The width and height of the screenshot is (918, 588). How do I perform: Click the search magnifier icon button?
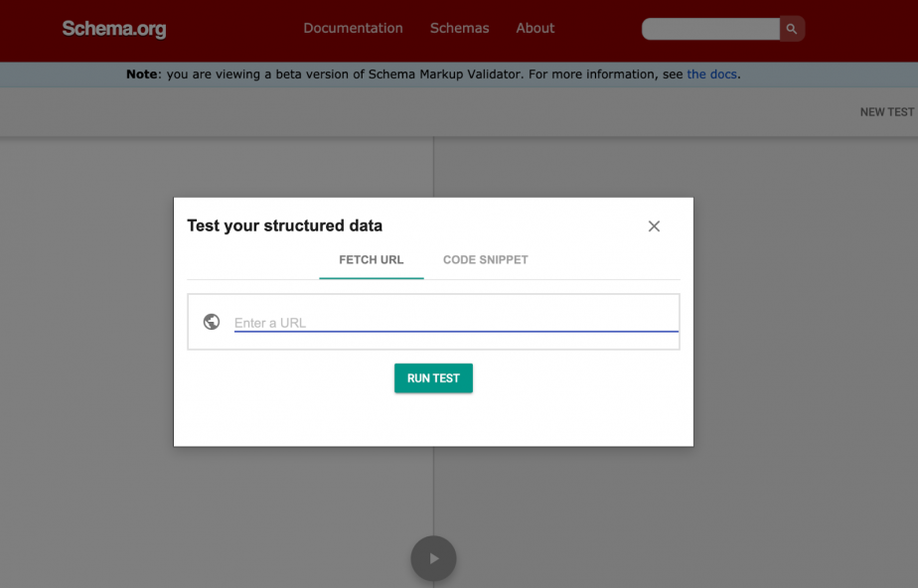coord(792,29)
